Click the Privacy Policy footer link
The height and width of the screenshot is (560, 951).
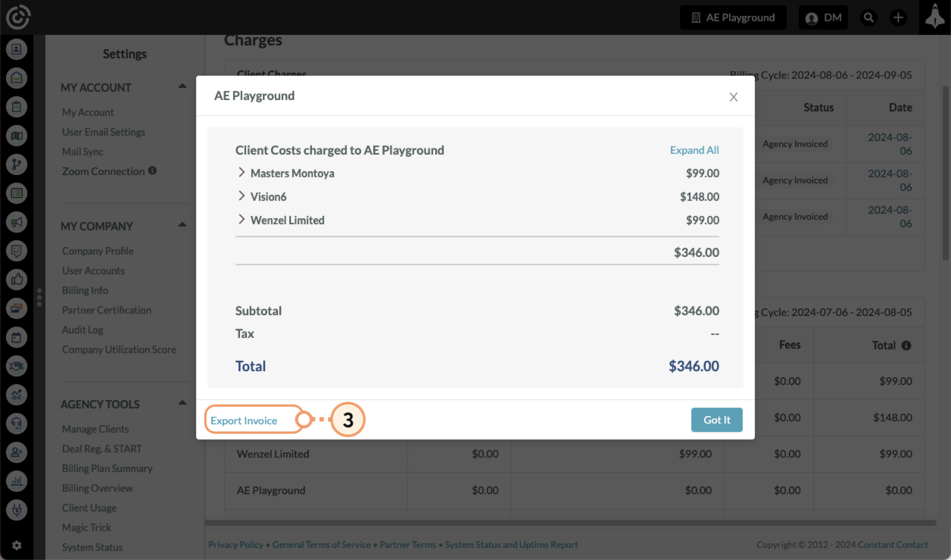click(x=236, y=544)
